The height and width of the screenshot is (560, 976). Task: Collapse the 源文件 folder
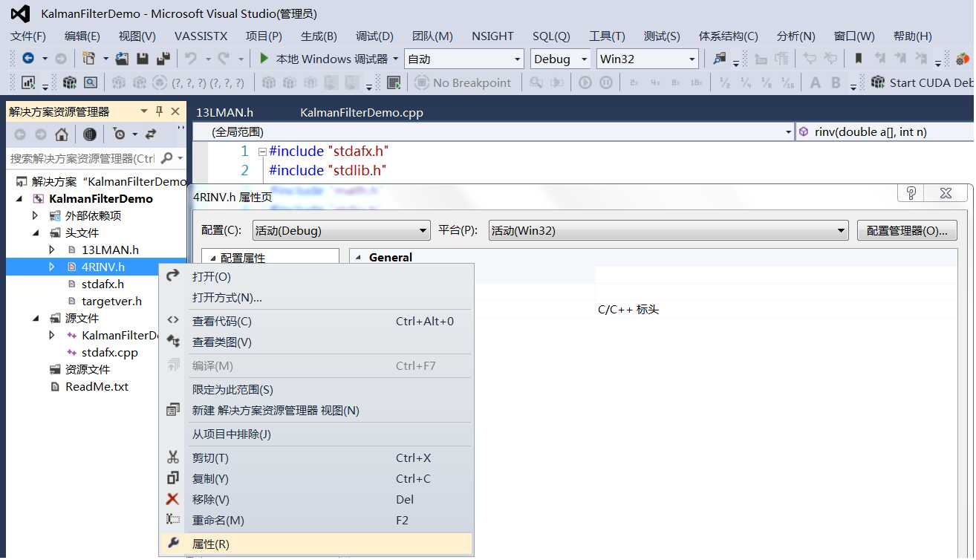pyautogui.click(x=36, y=318)
